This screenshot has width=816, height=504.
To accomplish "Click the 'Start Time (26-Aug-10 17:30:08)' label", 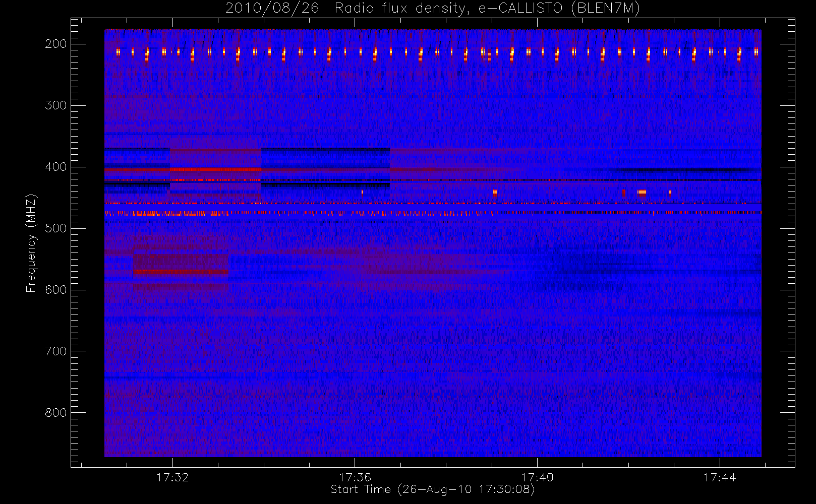I will tap(432, 489).
